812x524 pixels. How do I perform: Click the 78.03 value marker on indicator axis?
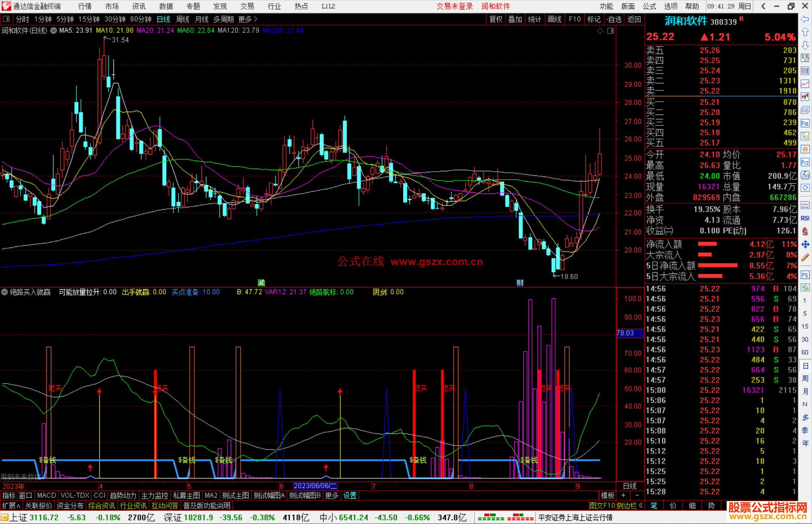(x=630, y=333)
